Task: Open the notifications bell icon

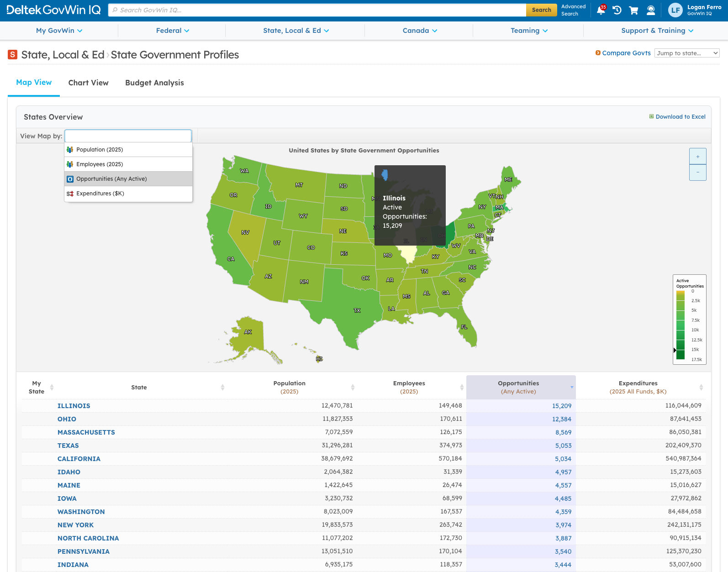Action: (601, 10)
